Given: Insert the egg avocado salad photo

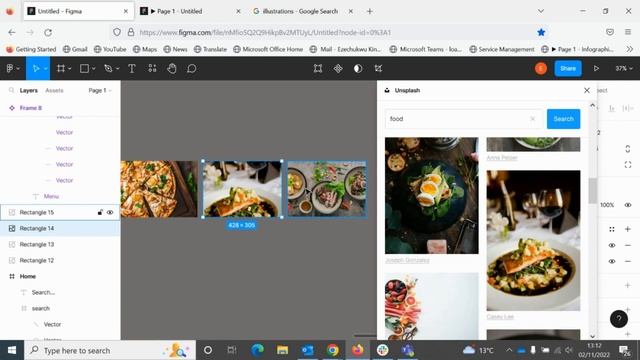Looking at the screenshot, I should click(431, 196).
